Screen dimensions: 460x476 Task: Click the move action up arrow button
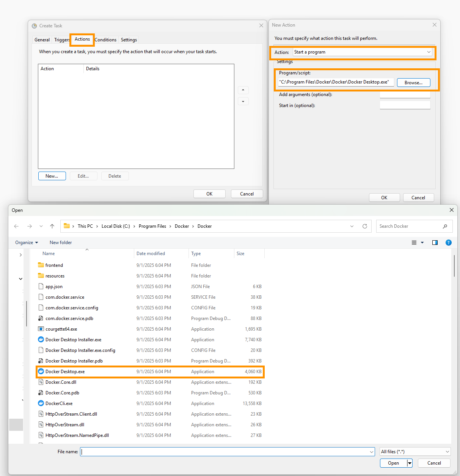tap(243, 90)
